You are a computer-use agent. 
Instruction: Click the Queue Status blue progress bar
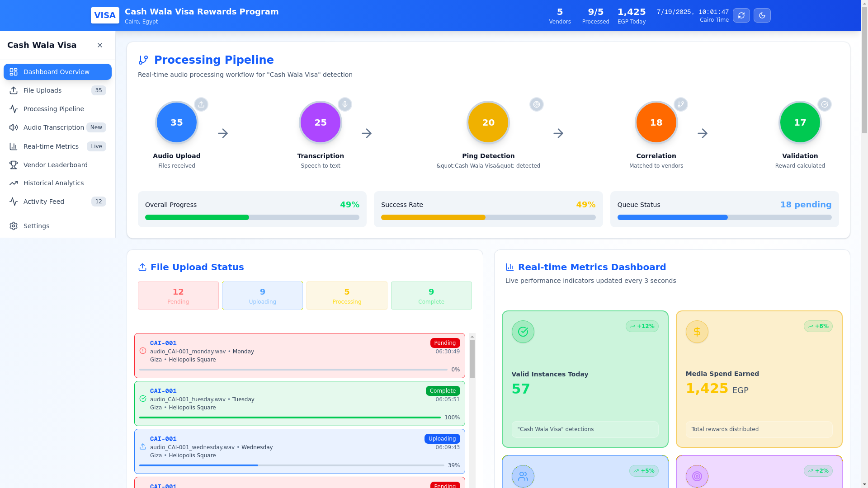point(724,217)
